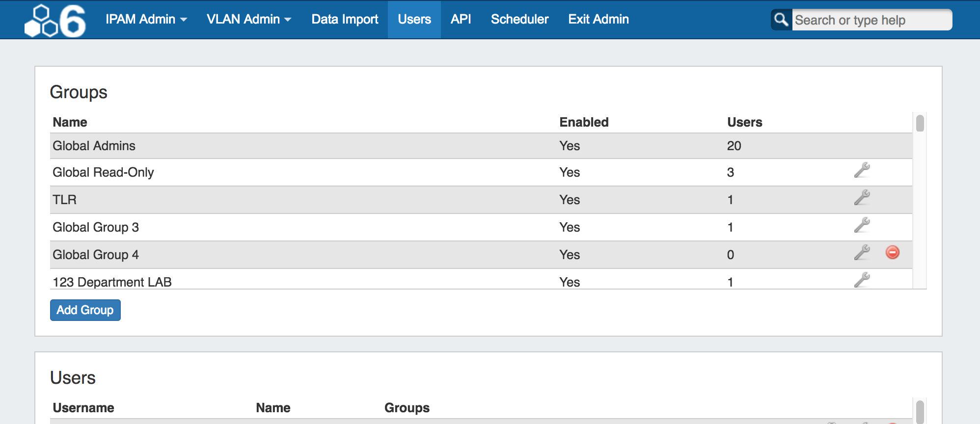This screenshot has width=980, height=424.
Task: Go to the Data Import page
Action: (345, 19)
